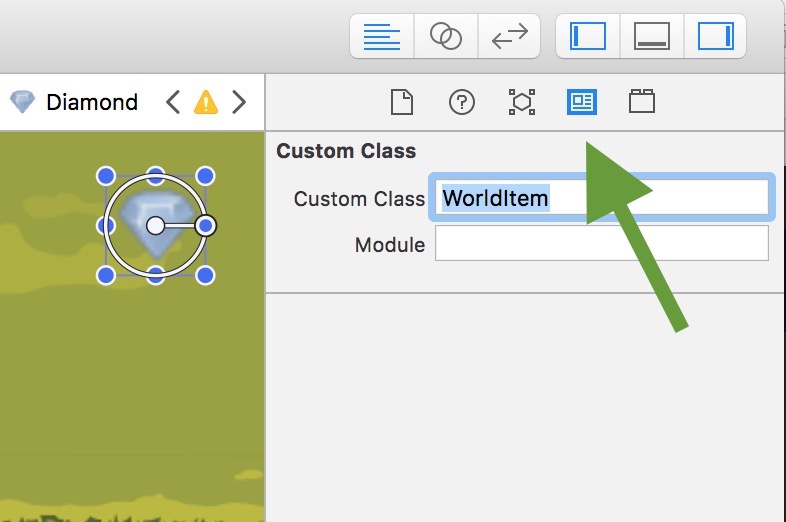Select the Custom Class inspector tab
Image resolution: width=786 pixels, height=522 pixels.
click(582, 101)
